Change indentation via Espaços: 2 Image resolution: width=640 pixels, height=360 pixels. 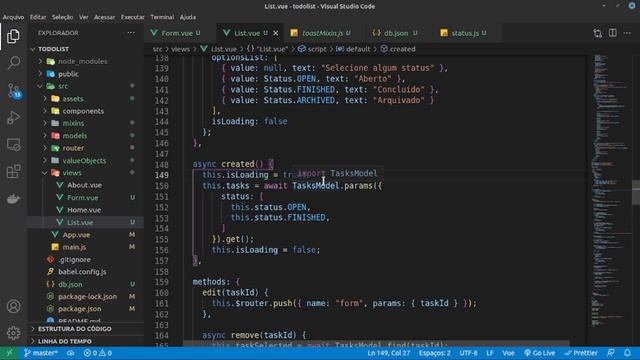[435, 353]
